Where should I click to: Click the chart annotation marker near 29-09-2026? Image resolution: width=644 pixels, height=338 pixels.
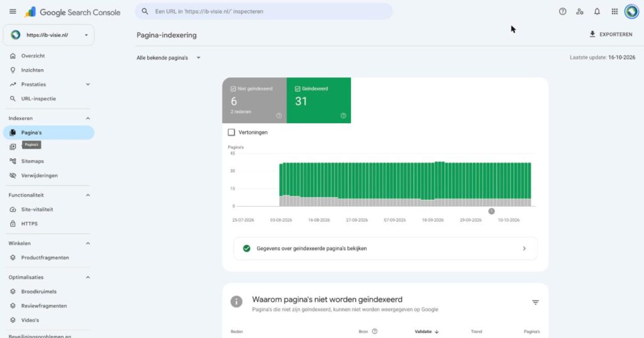point(491,211)
